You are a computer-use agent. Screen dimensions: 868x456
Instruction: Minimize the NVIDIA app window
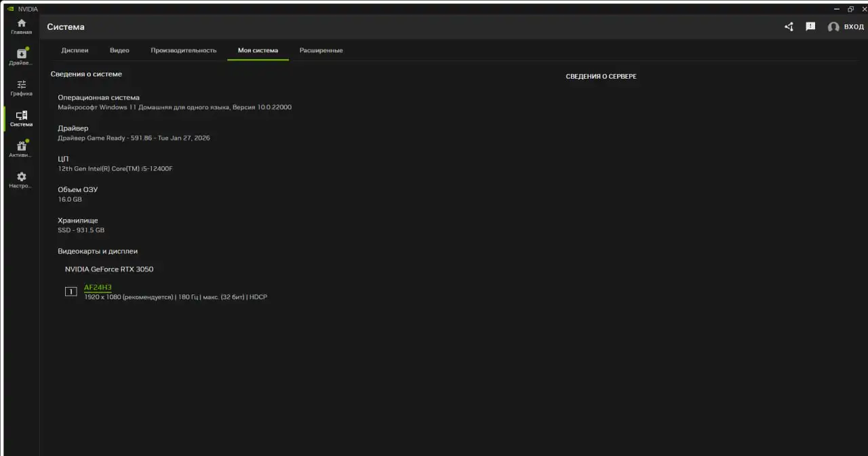837,9
